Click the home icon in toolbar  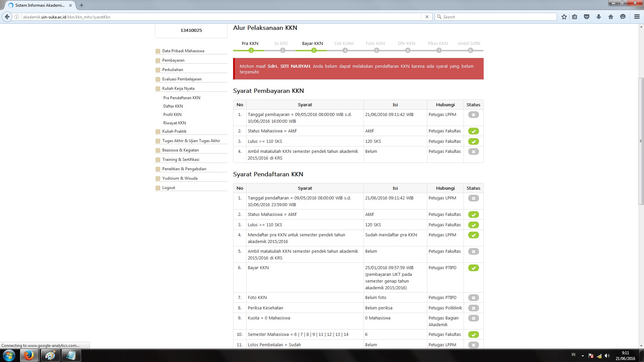click(611, 17)
